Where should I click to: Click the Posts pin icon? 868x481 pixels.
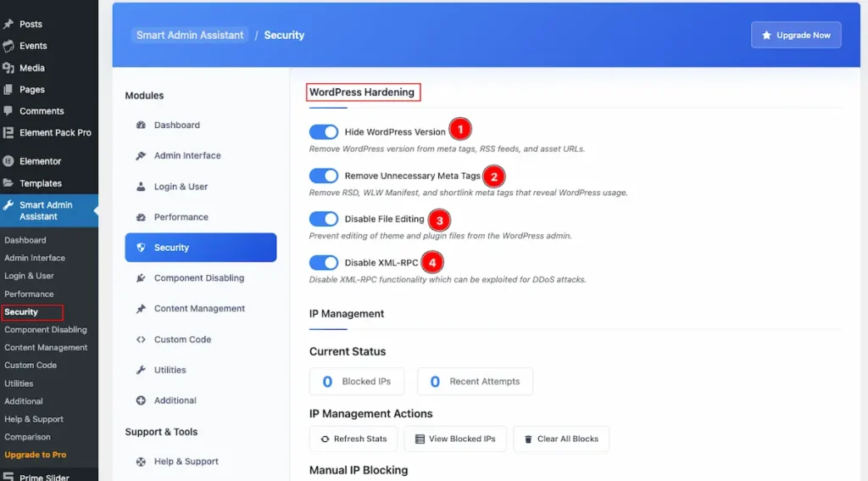(x=8, y=25)
